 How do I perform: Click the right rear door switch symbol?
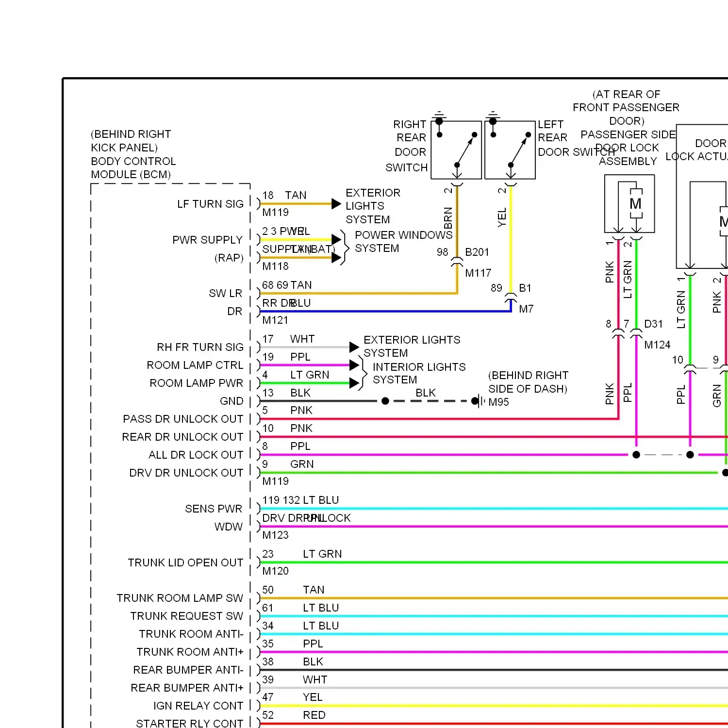point(456,150)
